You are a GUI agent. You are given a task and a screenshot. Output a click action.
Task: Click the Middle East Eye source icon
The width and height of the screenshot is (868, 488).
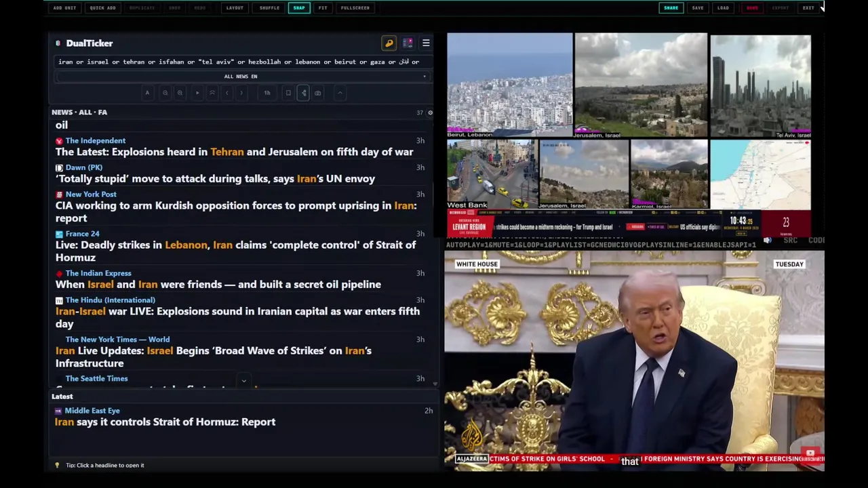coord(58,411)
